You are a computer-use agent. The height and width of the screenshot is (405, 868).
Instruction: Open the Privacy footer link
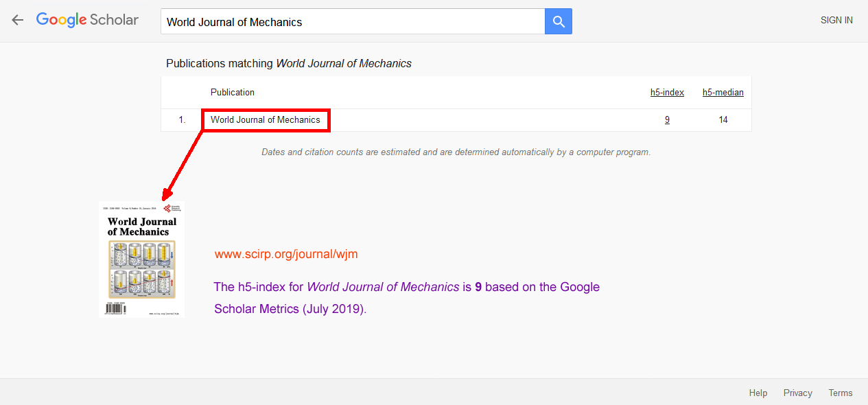point(797,393)
